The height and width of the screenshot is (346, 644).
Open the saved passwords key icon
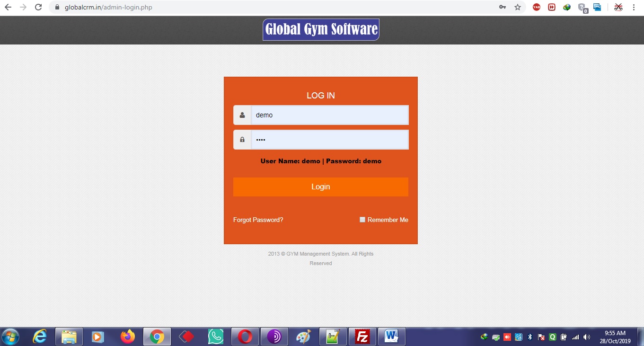[502, 7]
